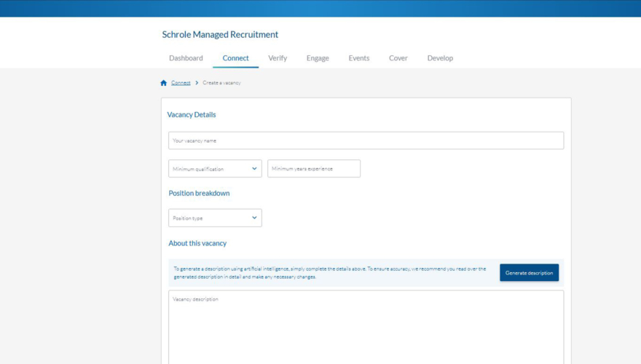Open the Position type dropdown

tap(215, 218)
